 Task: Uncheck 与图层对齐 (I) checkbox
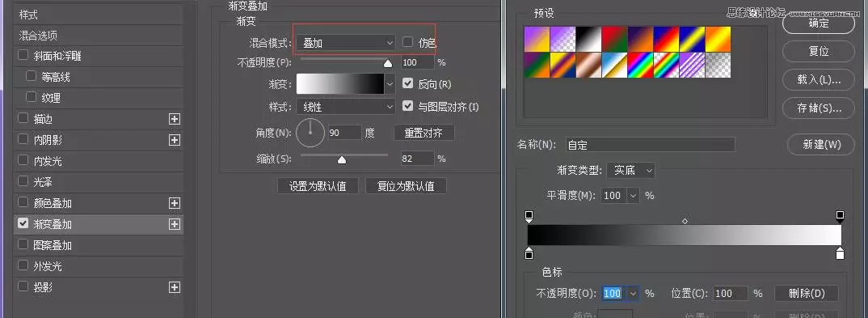click(x=408, y=106)
